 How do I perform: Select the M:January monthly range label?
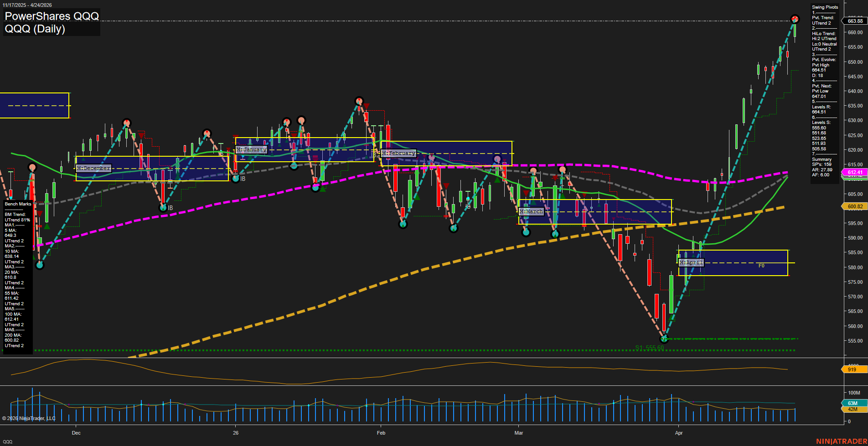[252, 149]
